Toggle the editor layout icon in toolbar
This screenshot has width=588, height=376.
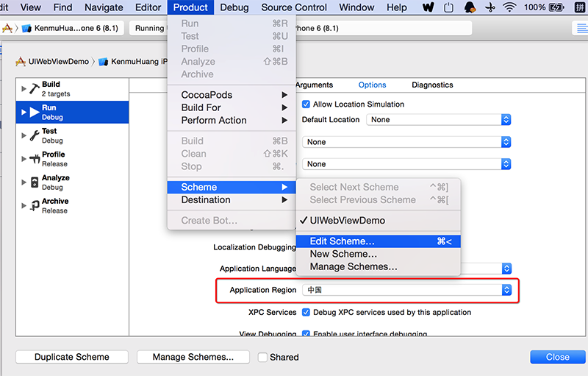pos(581,28)
